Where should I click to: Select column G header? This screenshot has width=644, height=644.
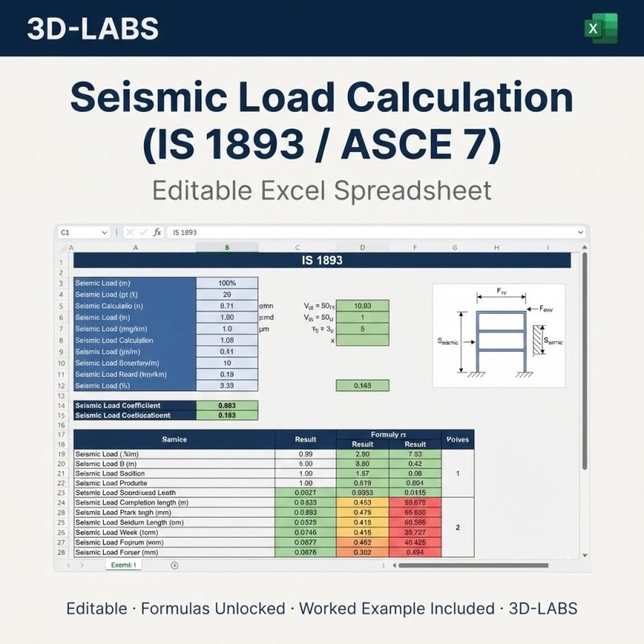pyautogui.click(x=455, y=248)
